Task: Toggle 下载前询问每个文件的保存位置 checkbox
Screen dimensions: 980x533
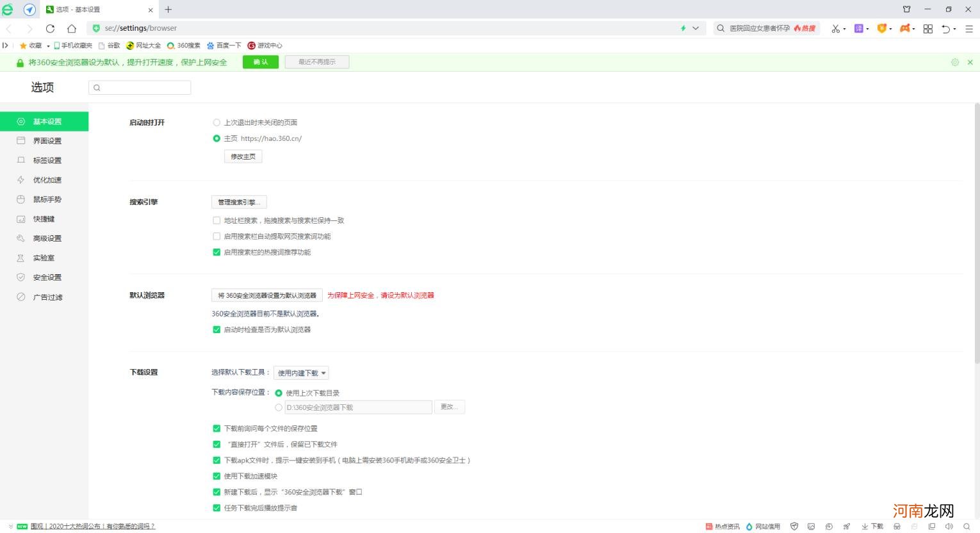Action: click(216, 429)
